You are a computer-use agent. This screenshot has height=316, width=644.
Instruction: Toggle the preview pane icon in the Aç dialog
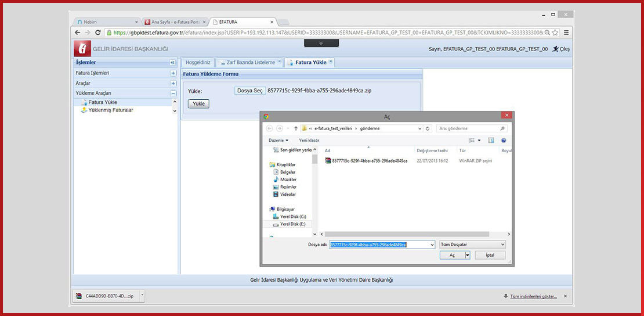coord(491,141)
